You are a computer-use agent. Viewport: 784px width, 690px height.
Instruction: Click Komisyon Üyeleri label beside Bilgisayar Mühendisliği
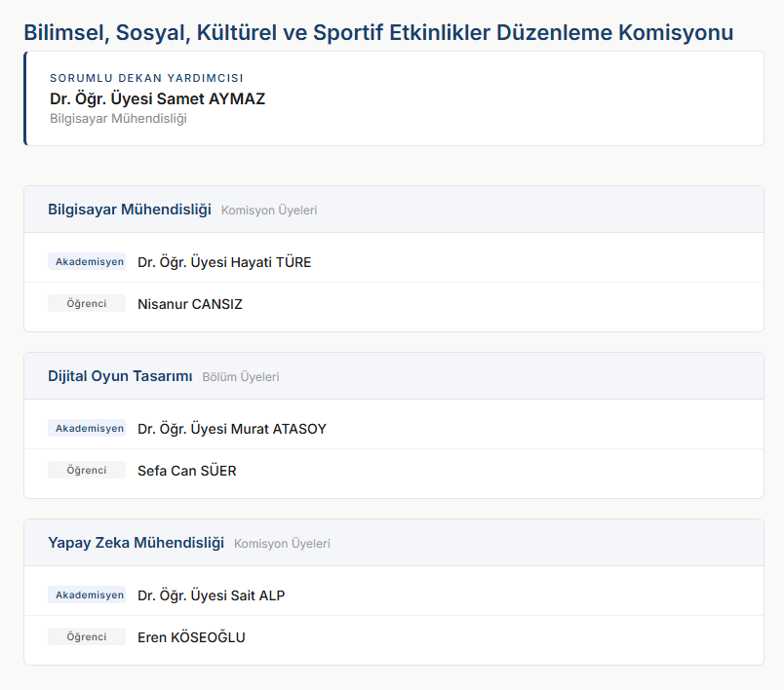269,211
